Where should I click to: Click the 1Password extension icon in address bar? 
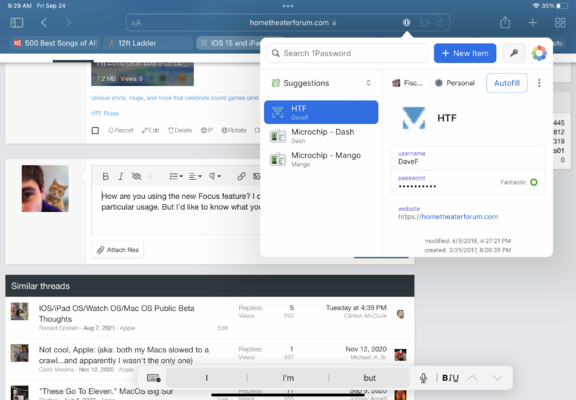pyautogui.click(x=406, y=22)
